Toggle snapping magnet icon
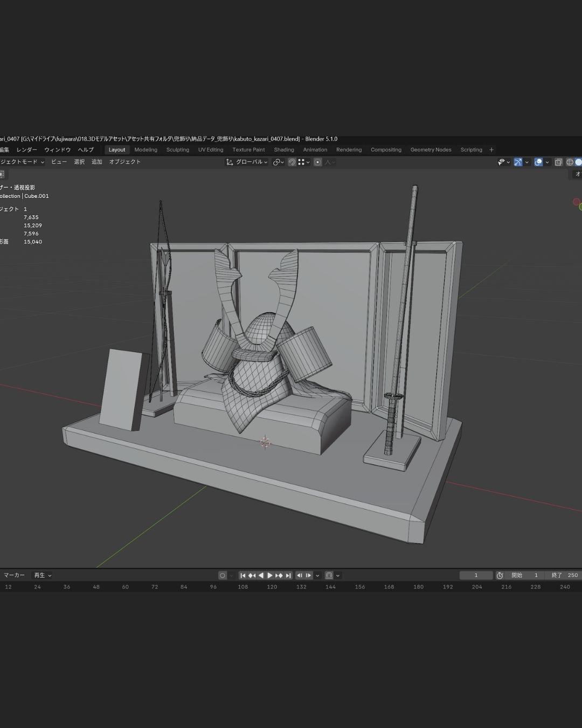This screenshot has width=582, height=728. (292, 162)
